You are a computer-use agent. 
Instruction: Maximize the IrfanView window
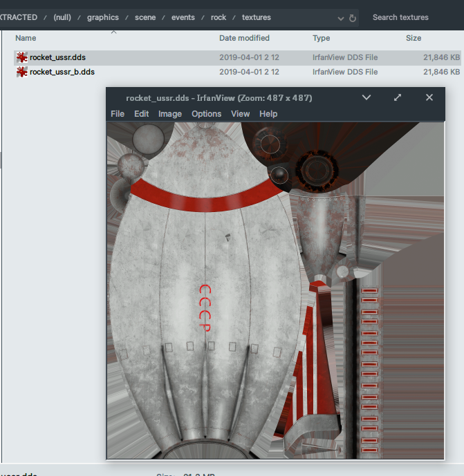click(x=398, y=97)
